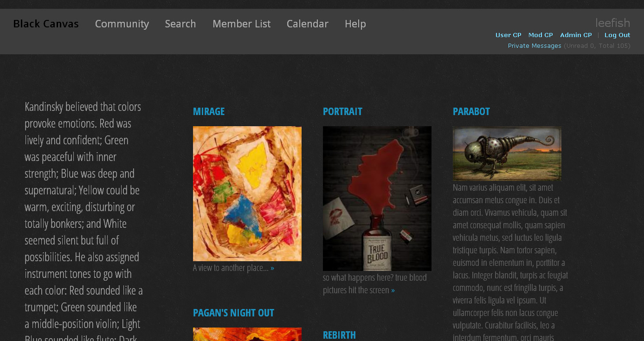Open the PORTRAIT post title
This screenshot has width=644, height=341.
[x=342, y=111]
